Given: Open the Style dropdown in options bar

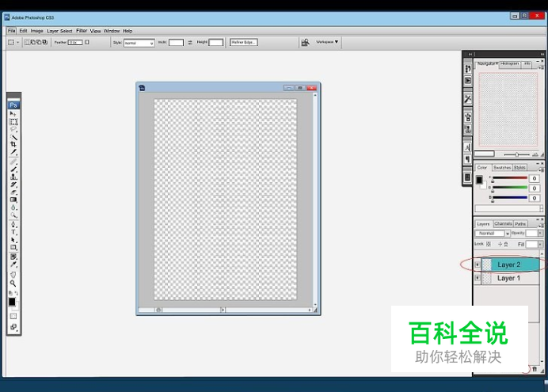Looking at the screenshot, I should (139, 43).
